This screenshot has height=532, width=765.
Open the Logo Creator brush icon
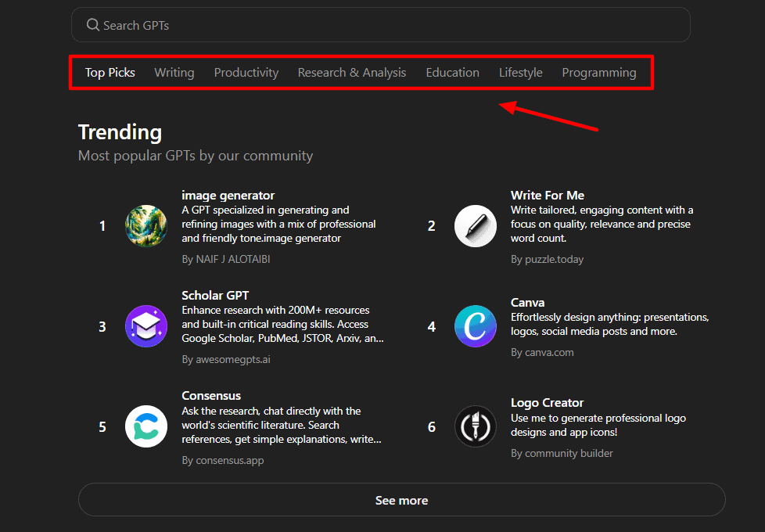(476, 426)
